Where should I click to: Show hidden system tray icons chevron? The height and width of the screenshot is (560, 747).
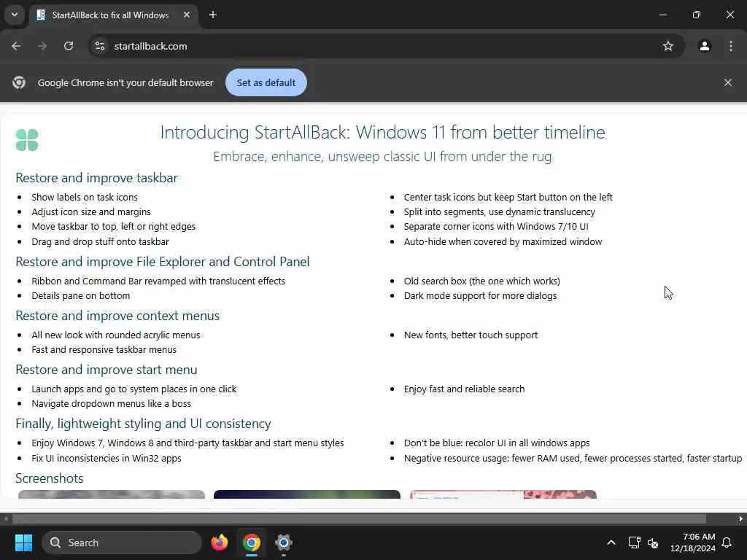click(x=611, y=542)
